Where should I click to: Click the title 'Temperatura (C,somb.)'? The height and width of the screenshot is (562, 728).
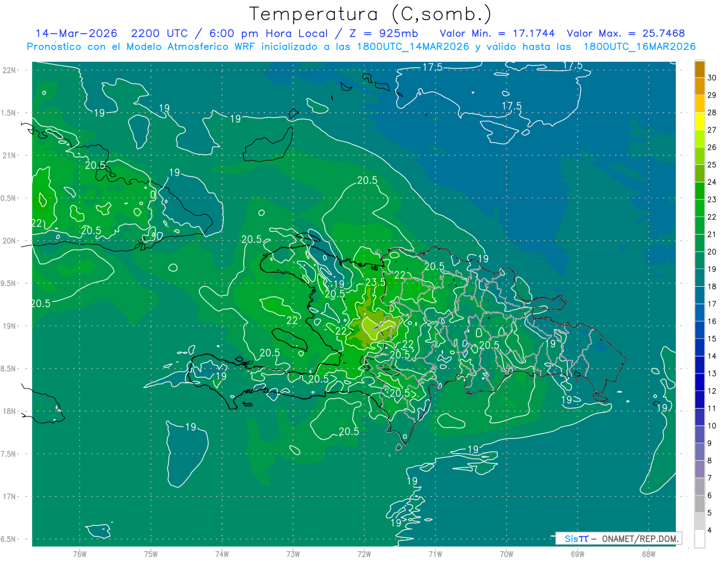pos(371,14)
